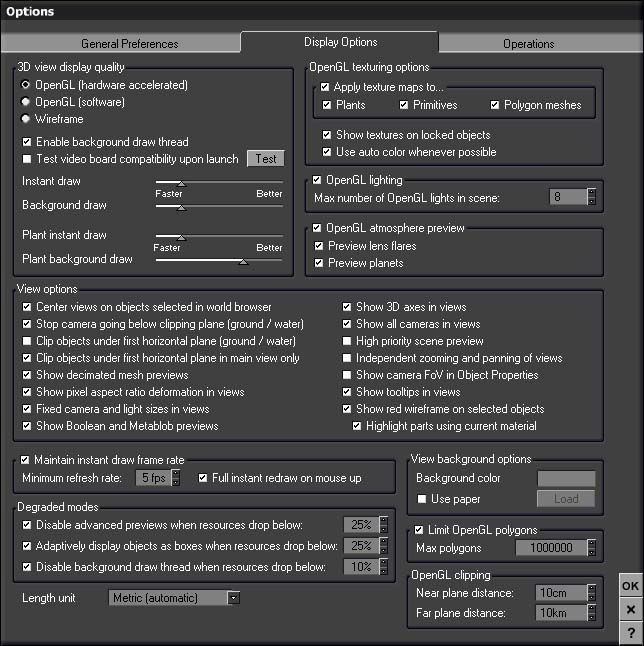Select the Wireframe display quality option

pos(26,119)
